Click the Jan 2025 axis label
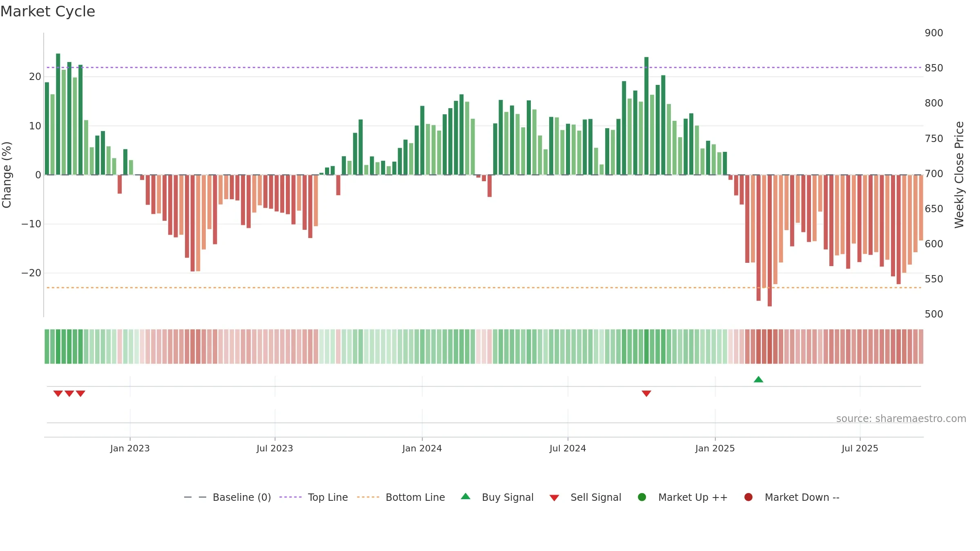Viewport: 980px width, 551px height. (x=715, y=448)
